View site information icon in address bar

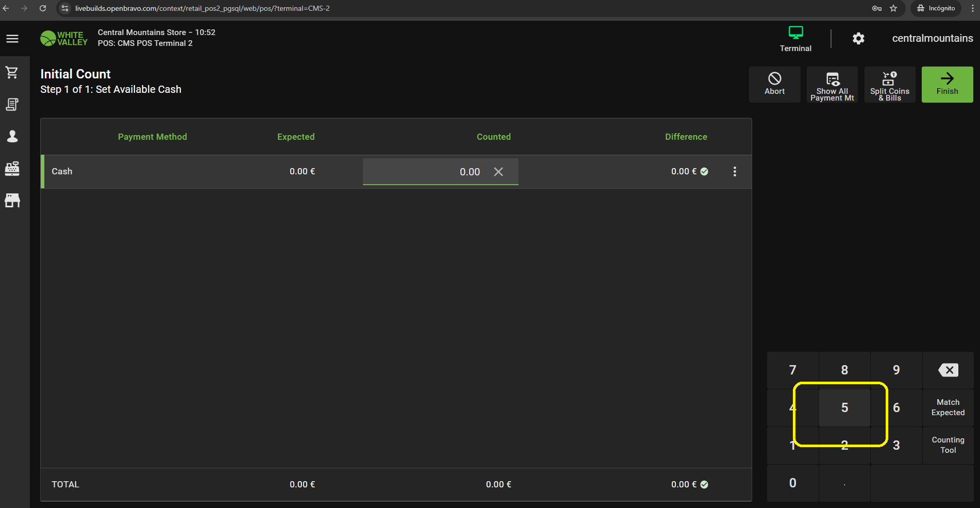(65, 8)
